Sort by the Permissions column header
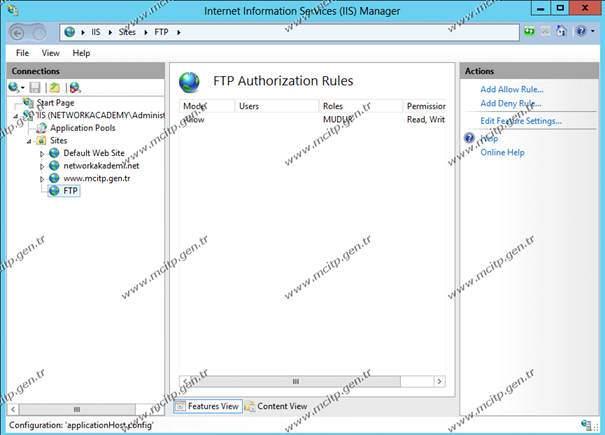 (424, 106)
